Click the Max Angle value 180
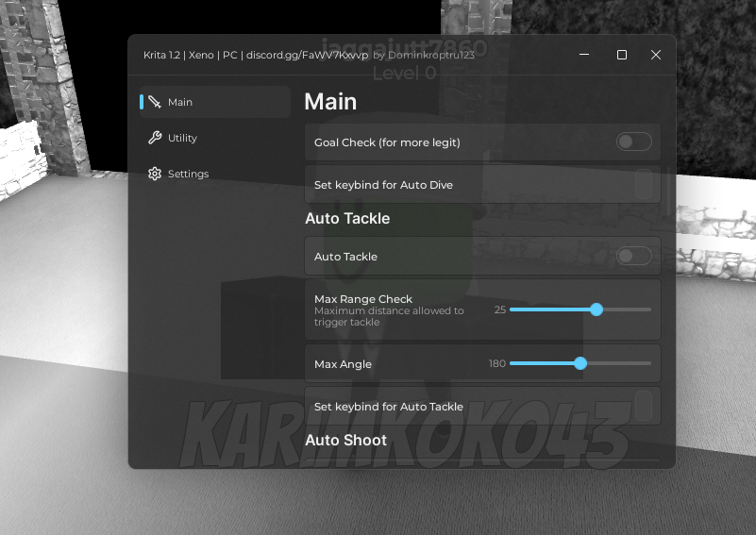 [497, 363]
